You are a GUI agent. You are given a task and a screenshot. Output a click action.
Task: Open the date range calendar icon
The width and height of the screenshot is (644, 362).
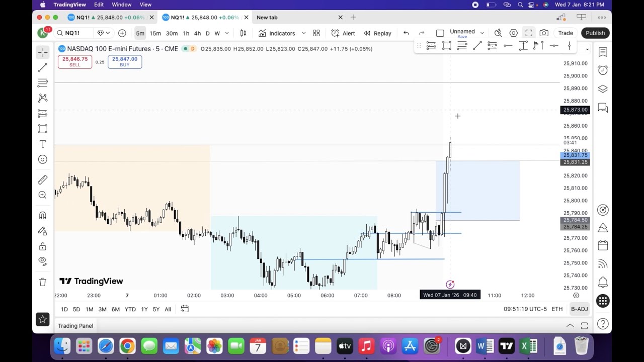point(185,309)
